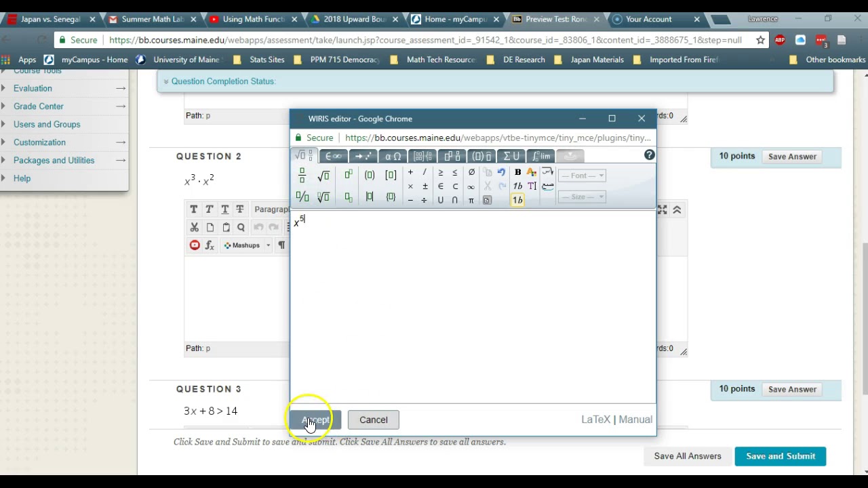
Task: Switch to sums and unions tab
Action: coord(511,157)
